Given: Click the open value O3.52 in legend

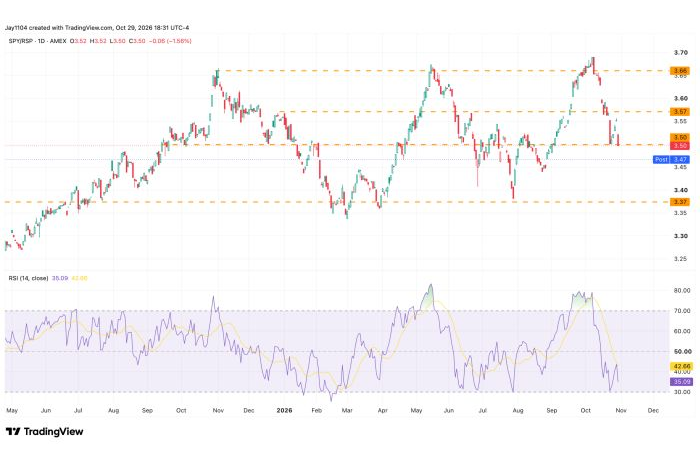Looking at the screenshot, I should (78, 41).
